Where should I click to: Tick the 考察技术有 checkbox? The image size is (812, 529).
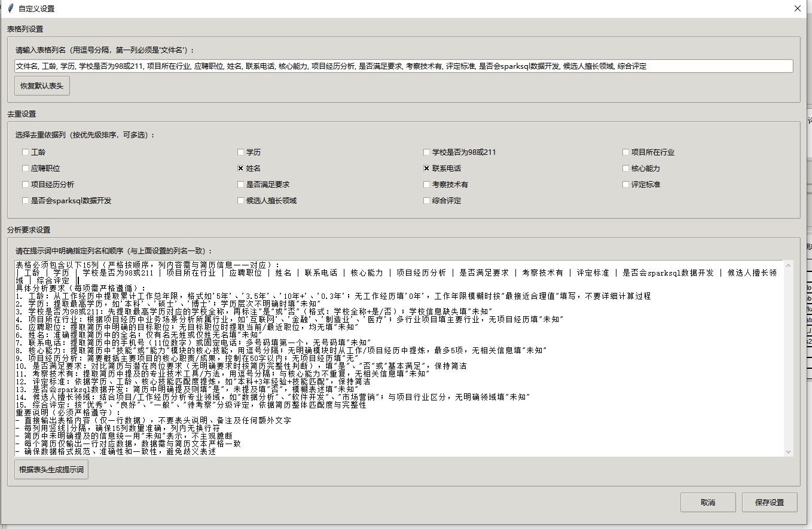(x=427, y=185)
